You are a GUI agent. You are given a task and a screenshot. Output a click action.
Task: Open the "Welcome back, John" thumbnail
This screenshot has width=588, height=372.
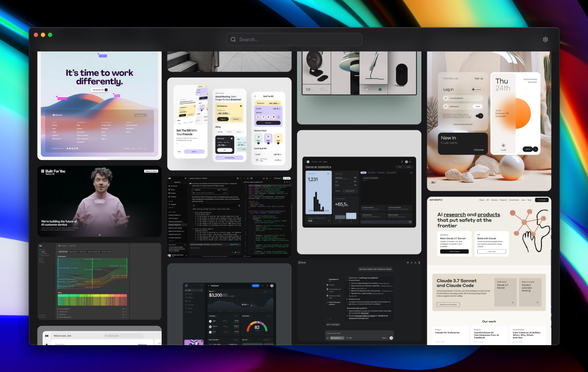(99, 335)
